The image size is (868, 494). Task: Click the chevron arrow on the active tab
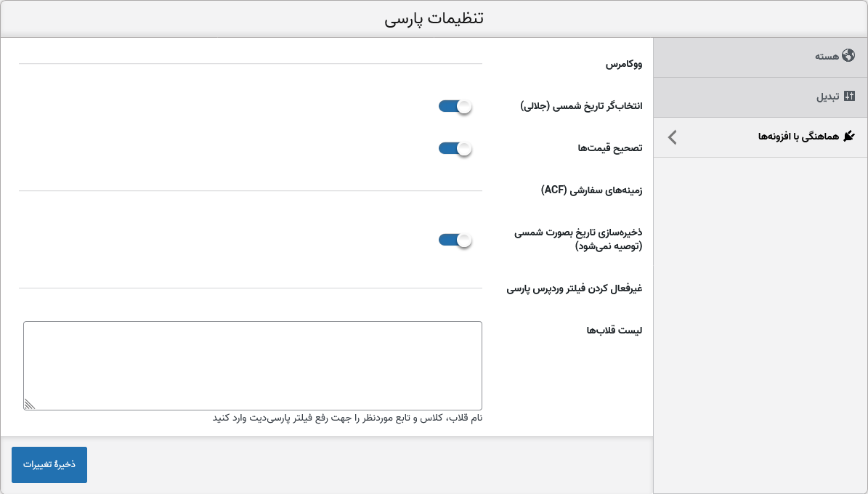tap(673, 137)
